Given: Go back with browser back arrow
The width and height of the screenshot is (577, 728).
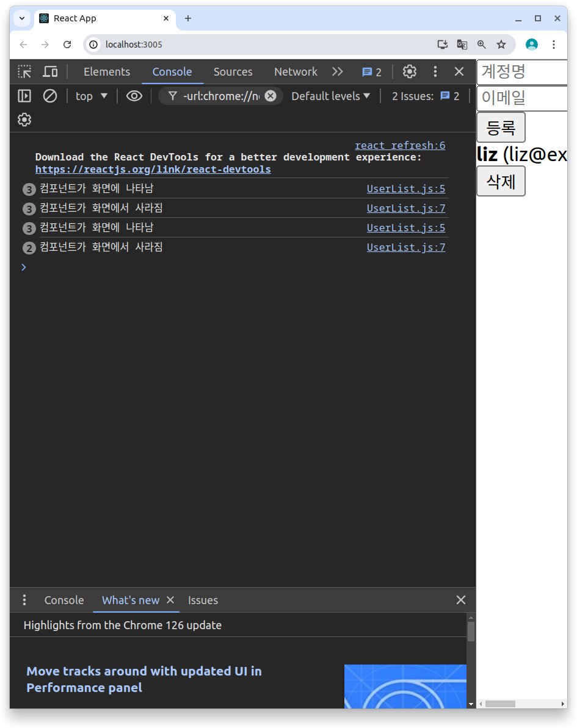Looking at the screenshot, I should 23,45.
